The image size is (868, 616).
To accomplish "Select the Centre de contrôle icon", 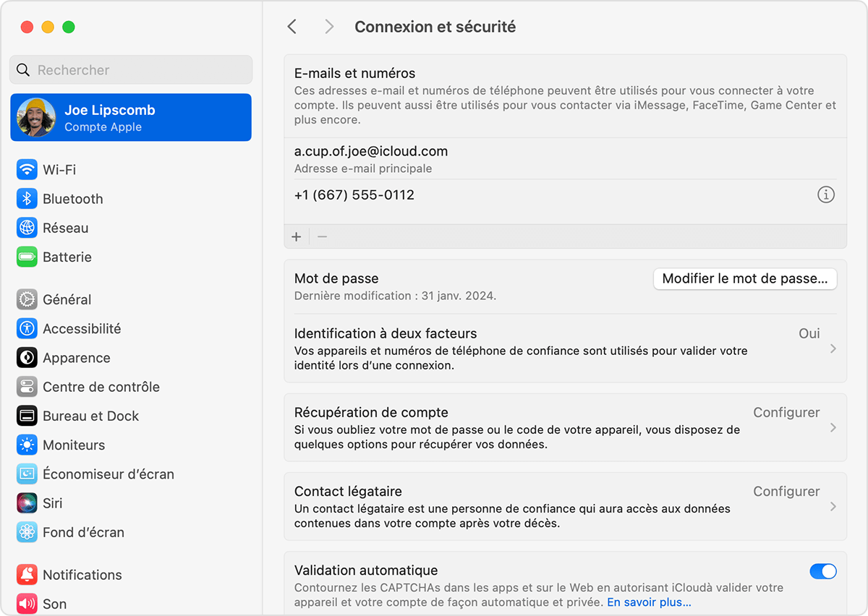I will (x=27, y=387).
